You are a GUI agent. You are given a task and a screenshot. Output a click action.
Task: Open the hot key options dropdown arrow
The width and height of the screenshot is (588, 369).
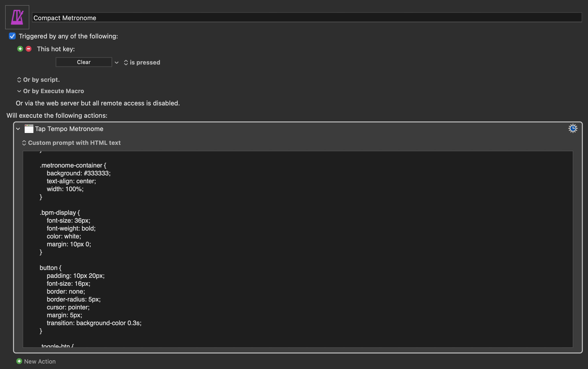pyautogui.click(x=117, y=63)
